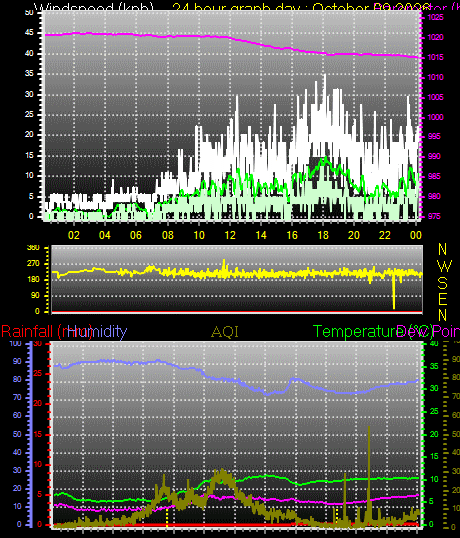The height and width of the screenshot is (538, 460).
Task: Click the 995 pressure axis label
Action: (x=434, y=137)
